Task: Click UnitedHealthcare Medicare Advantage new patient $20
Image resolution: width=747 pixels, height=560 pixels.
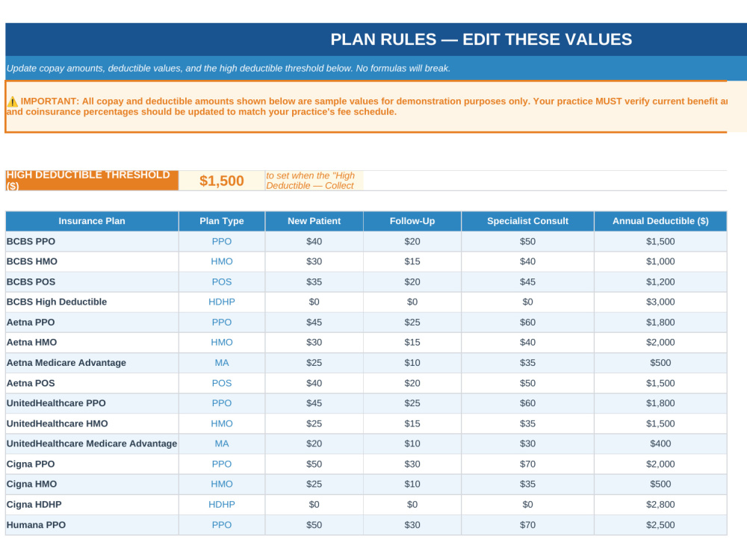Action: tap(314, 444)
